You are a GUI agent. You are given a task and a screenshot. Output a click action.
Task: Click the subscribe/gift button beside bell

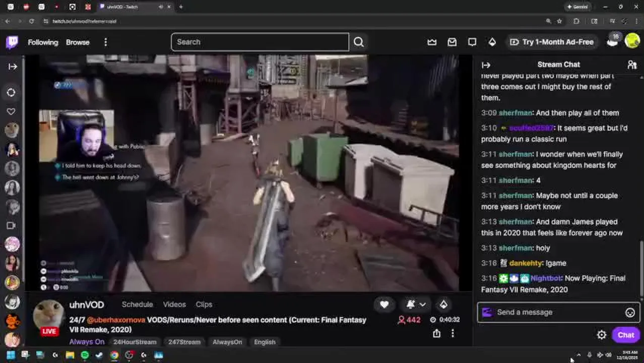443,304
